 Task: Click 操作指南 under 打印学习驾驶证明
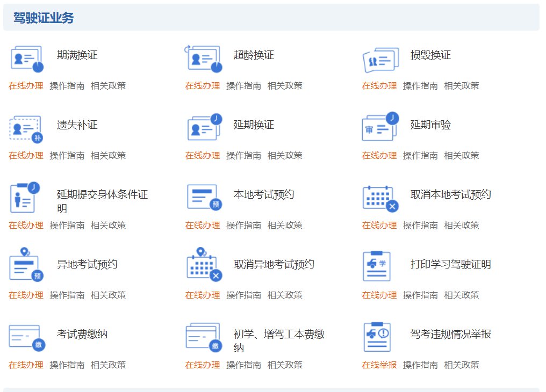coord(421,295)
